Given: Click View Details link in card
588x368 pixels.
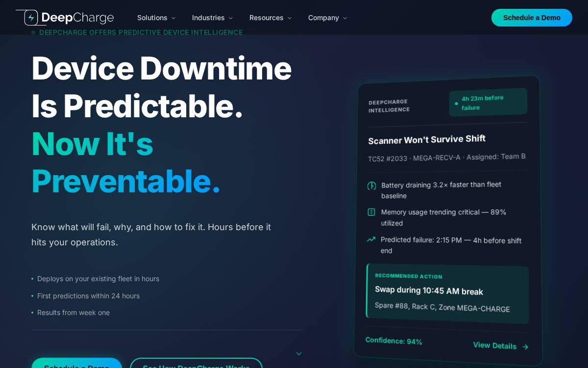Looking at the screenshot, I should click(494, 345).
